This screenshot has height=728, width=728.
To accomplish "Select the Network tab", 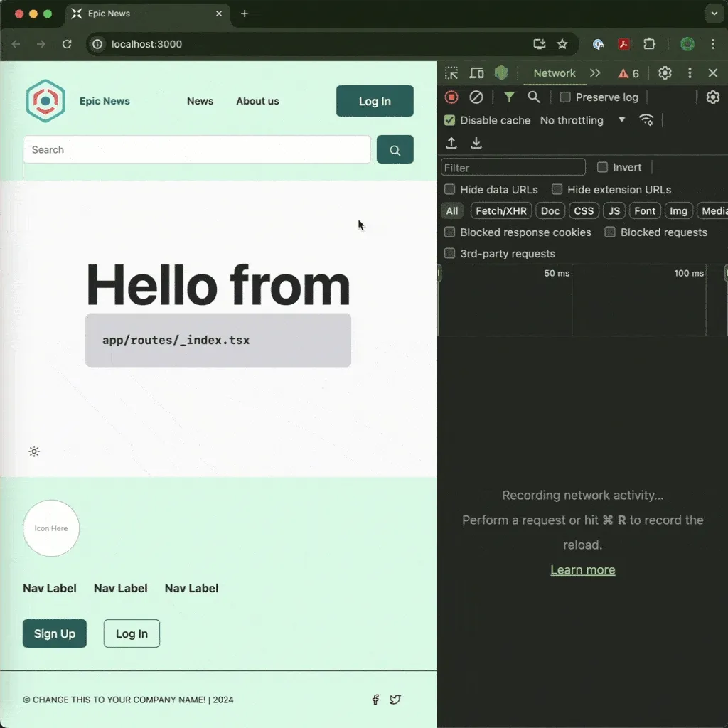I will (x=555, y=73).
